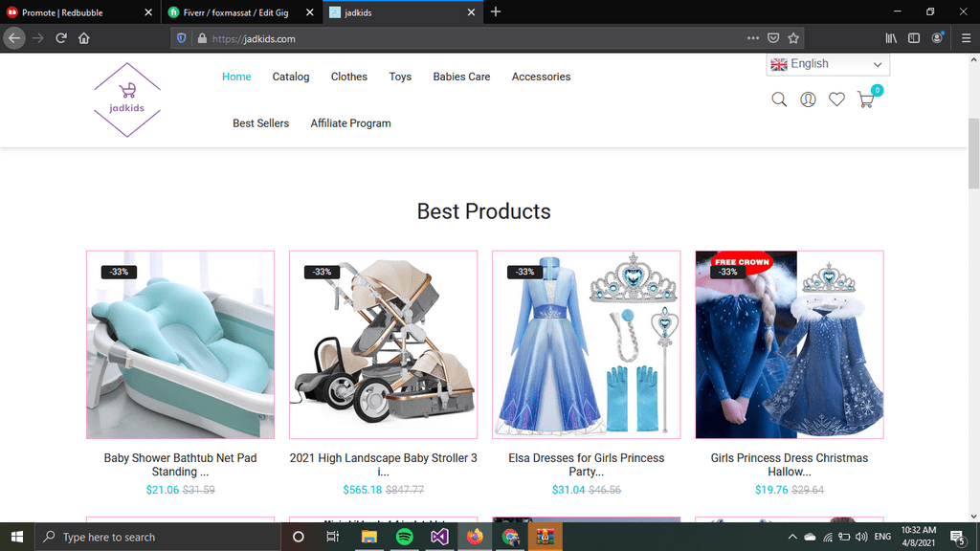Open the Affiliate Program link
Screen dimensions: 980x551
[350, 123]
